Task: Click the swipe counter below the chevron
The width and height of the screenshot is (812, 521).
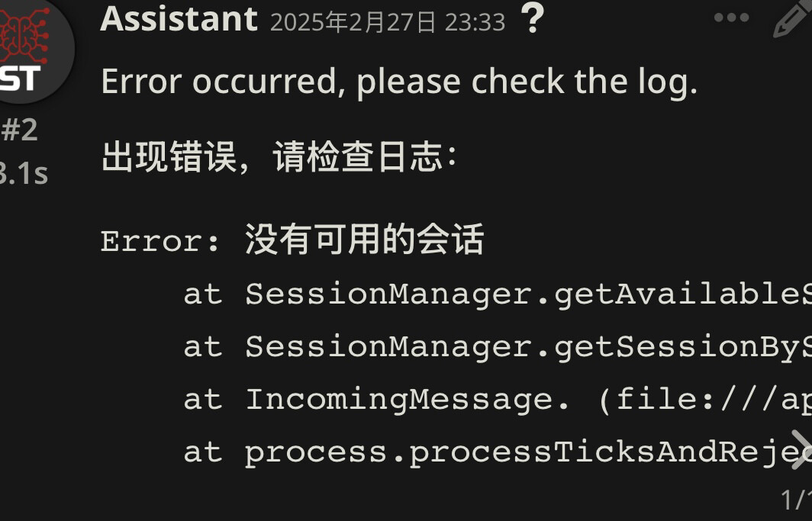Action: tap(797, 500)
